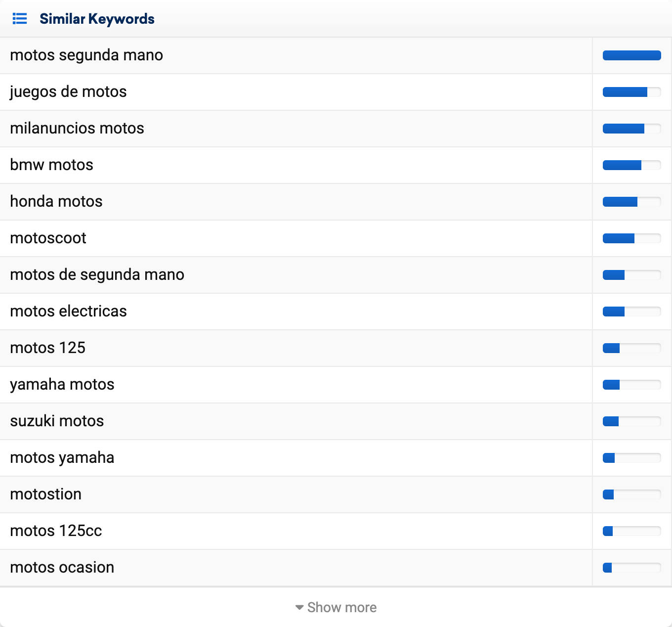Screen dimensions: 672x627
Task: Select the 'juegos de motos' keyword
Action: [68, 91]
